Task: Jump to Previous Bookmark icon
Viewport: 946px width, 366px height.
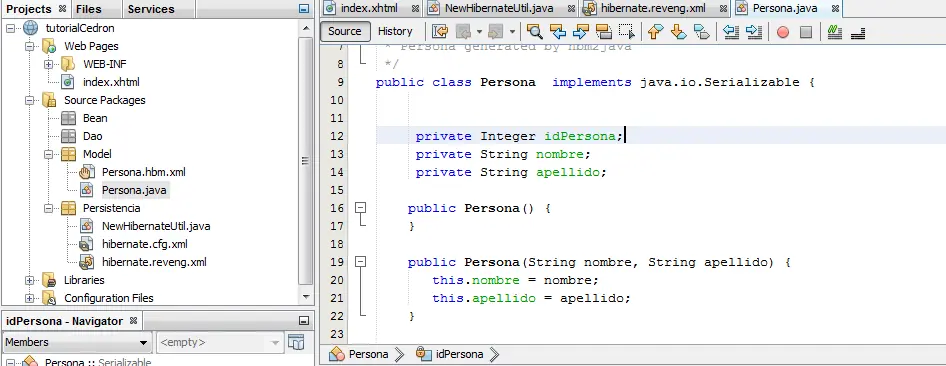Action: (655, 31)
